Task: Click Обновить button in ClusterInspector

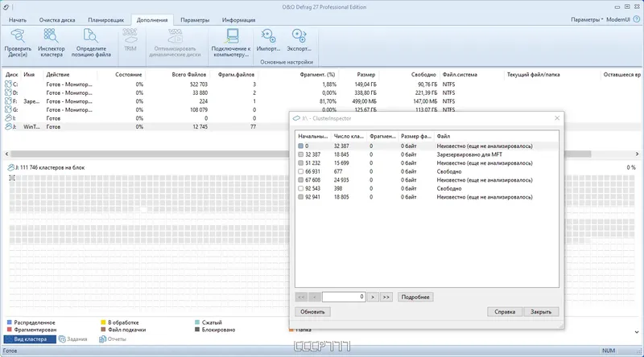Action: 312,312
